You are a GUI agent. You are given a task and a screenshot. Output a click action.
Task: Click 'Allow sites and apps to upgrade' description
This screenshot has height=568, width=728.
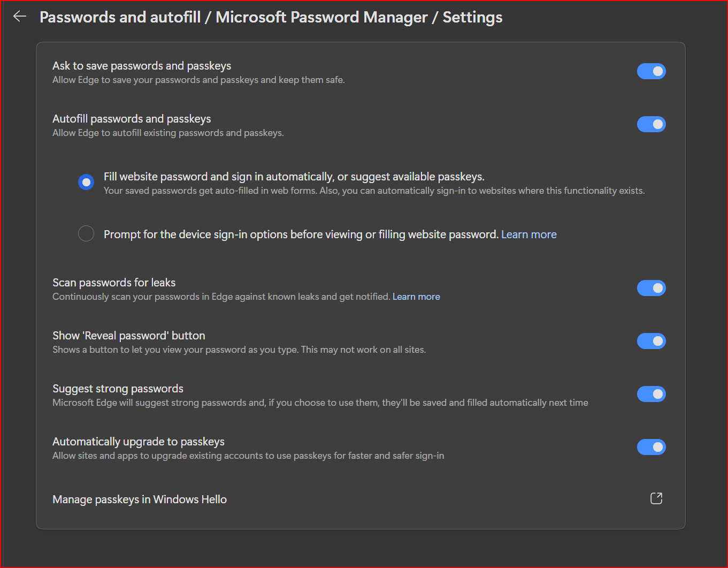click(x=248, y=456)
